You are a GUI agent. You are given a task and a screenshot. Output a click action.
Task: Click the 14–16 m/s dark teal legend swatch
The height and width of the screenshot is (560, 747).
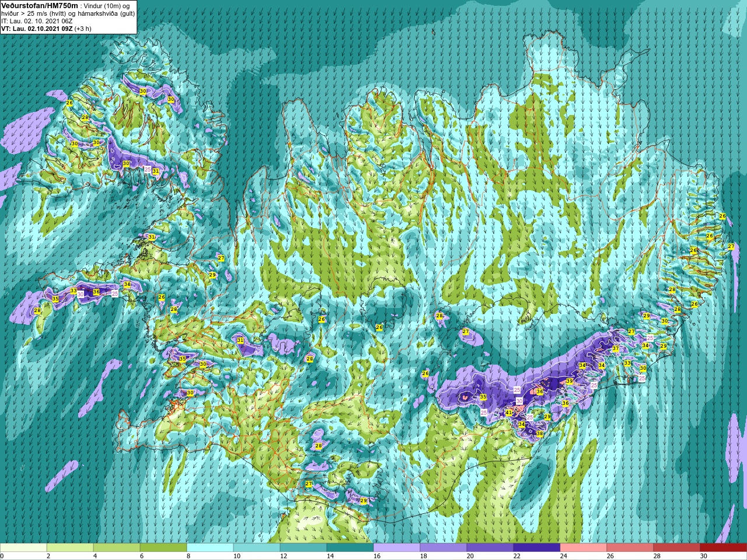click(x=350, y=547)
